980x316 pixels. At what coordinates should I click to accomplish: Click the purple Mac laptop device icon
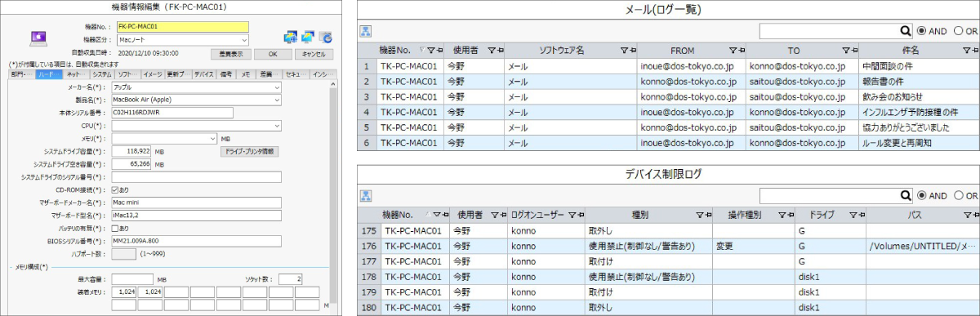coord(38,38)
